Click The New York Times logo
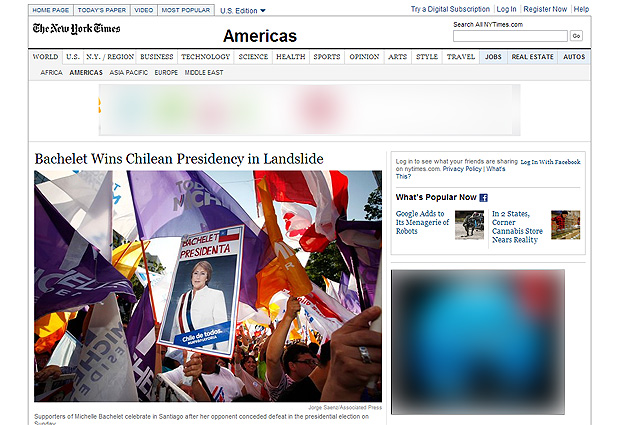This screenshot has width=618, height=425. (76, 29)
